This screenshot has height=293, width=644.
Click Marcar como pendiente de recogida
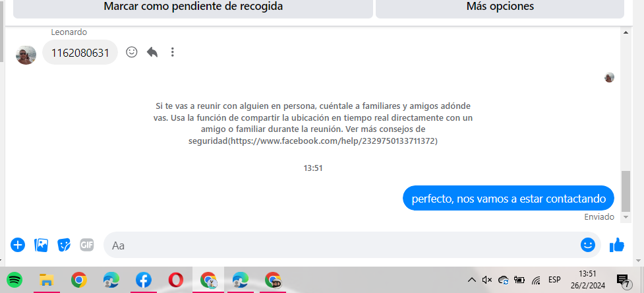click(x=193, y=7)
